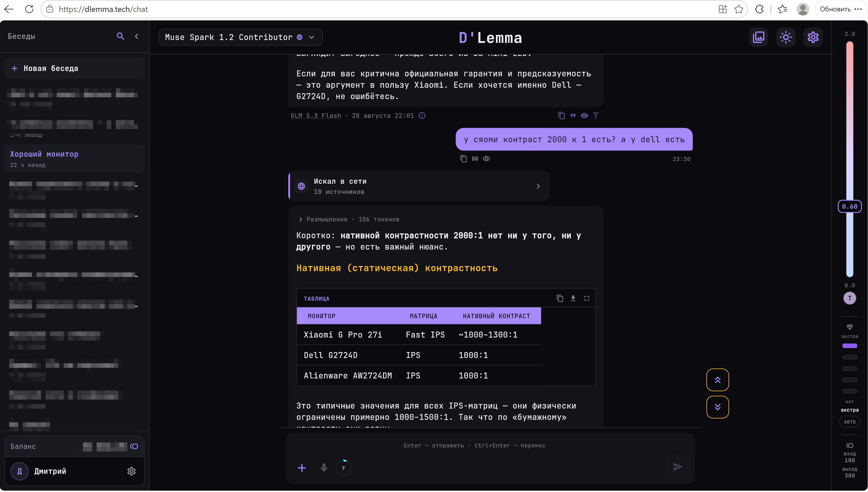This screenshot has height=492, width=868.
Task: Collapse the Беседы sidebar
Action: 137,36
